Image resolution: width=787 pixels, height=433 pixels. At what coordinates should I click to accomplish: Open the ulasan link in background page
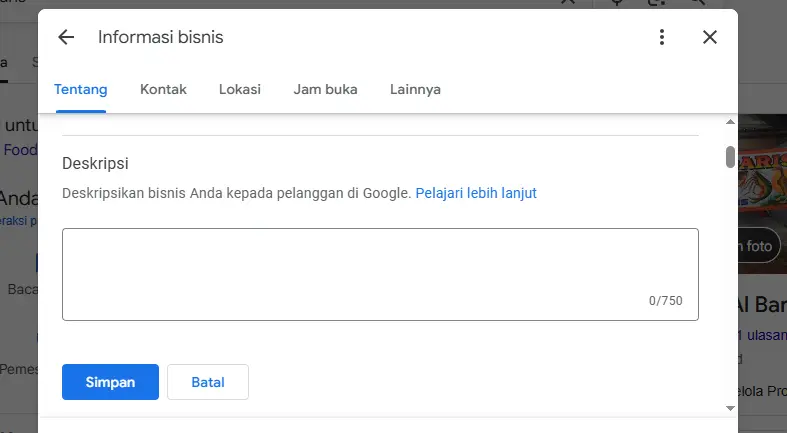point(762,335)
